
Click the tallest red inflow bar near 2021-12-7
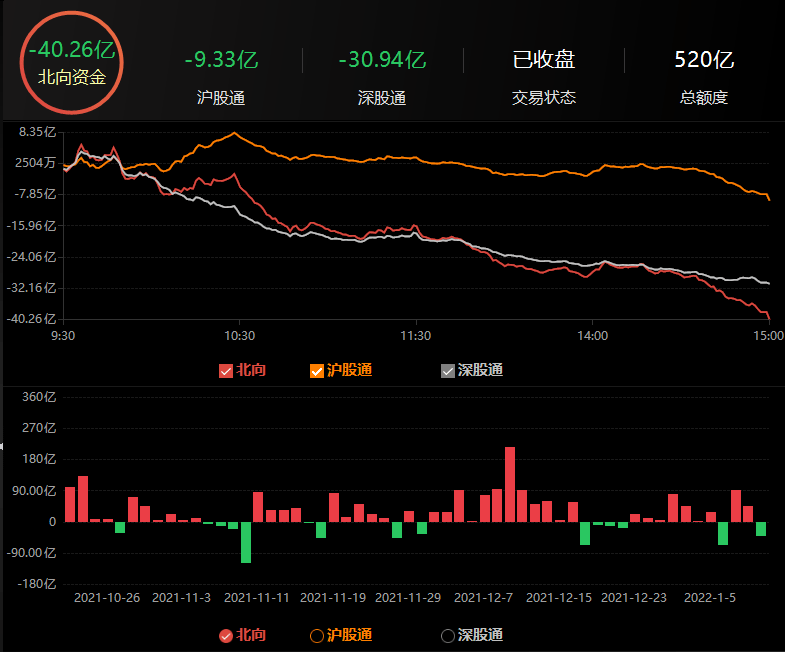[x=510, y=484]
